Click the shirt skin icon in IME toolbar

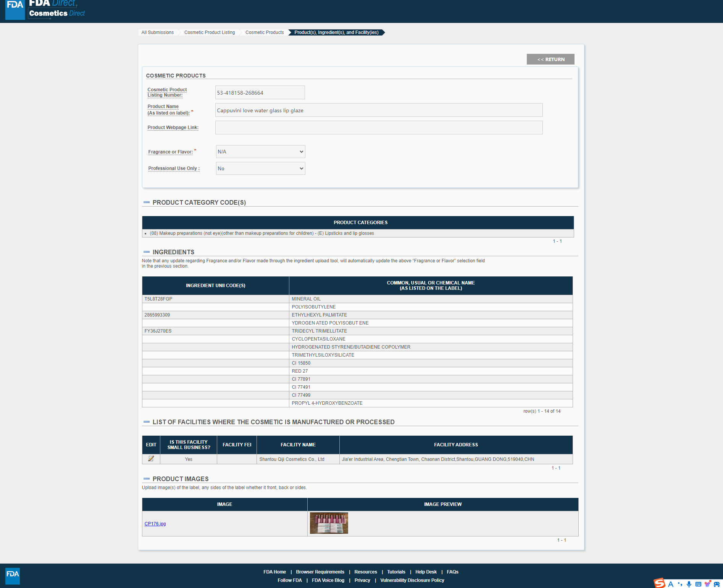tap(707, 584)
